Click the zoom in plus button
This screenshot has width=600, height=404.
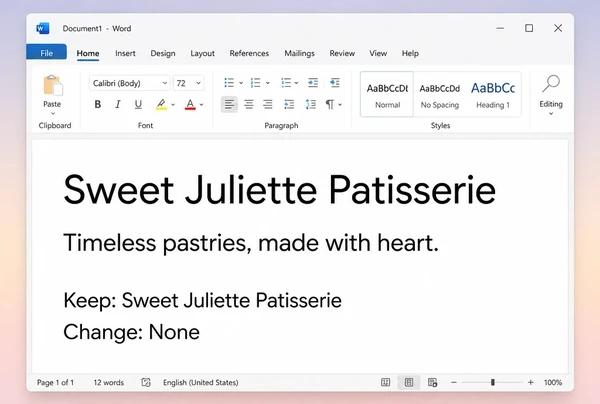531,382
